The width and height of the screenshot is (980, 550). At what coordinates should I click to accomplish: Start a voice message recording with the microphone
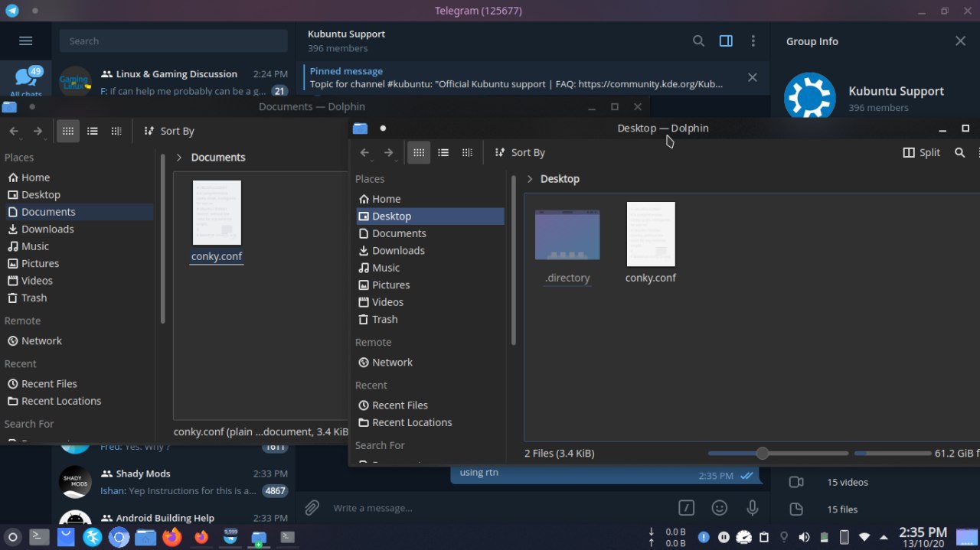coord(753,508)
